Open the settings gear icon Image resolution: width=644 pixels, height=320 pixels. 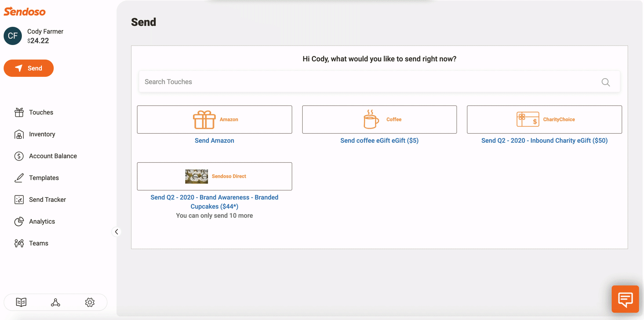coord(90,302)
